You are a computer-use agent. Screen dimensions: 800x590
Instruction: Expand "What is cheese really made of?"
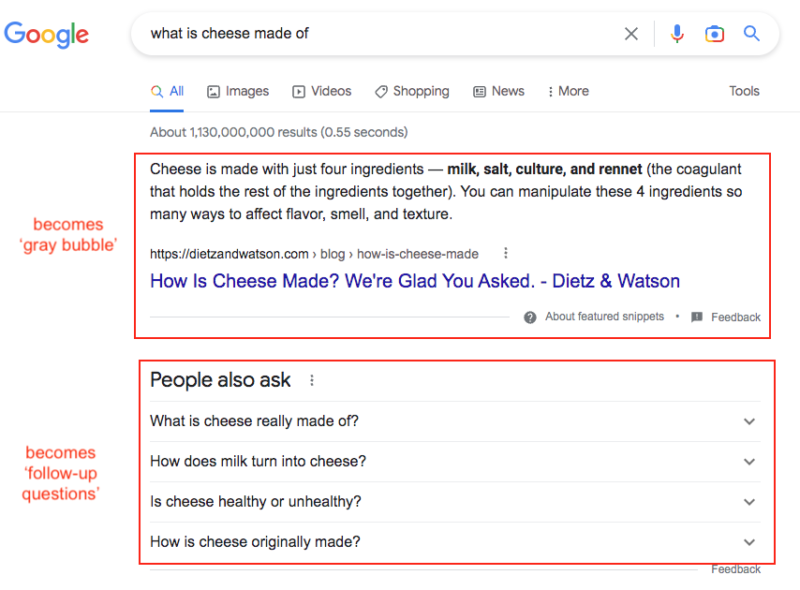point(749,422)
